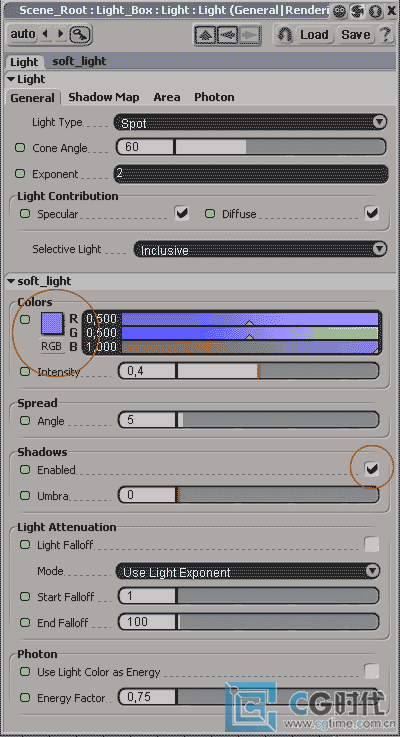Screen dimensions: 400x737
Task: Click the key lock icon beside auto
Action: click(80, 34)
